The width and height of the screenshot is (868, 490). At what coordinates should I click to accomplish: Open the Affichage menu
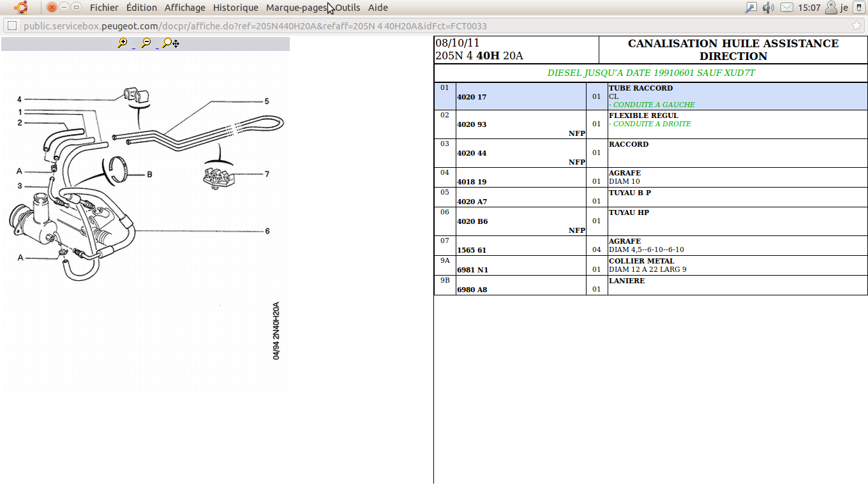185,8
